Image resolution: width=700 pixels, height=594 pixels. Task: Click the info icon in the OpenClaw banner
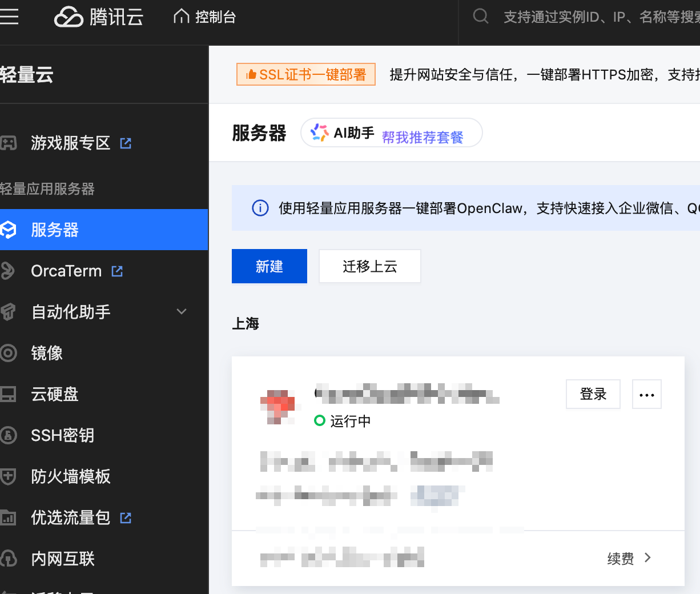click(x=260, y=208)
